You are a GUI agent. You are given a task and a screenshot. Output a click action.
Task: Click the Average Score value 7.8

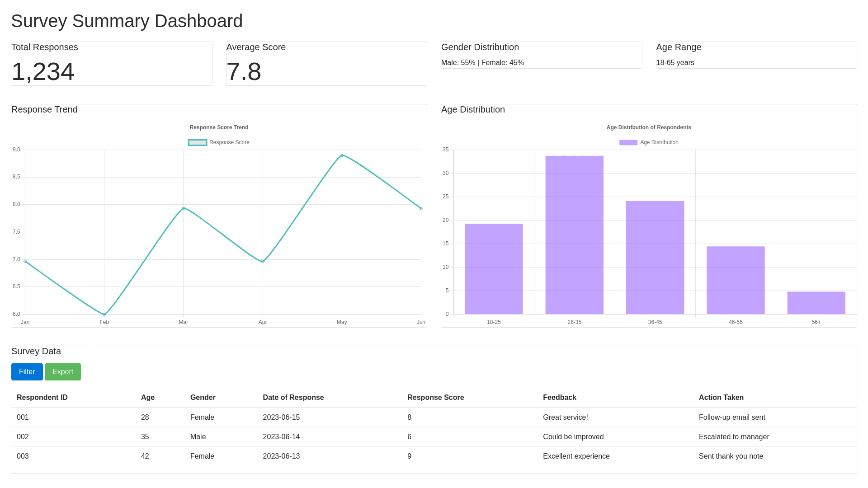tap(244, 72)
